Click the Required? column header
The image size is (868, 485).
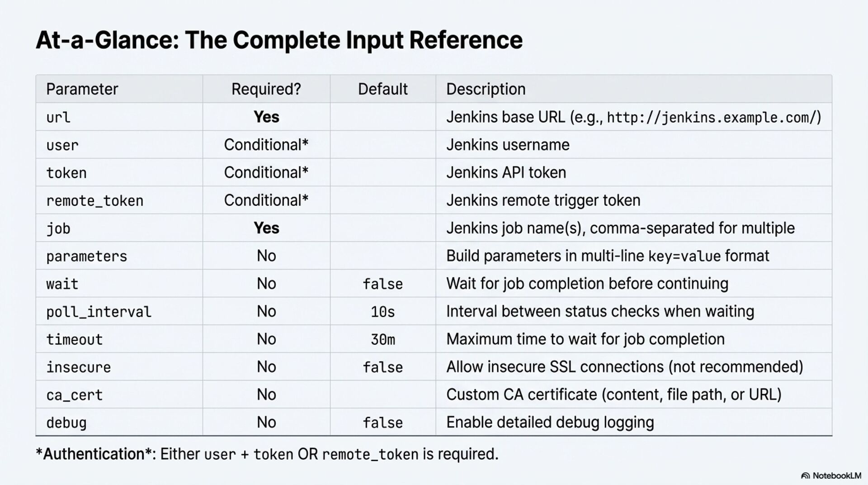point(266,89)
